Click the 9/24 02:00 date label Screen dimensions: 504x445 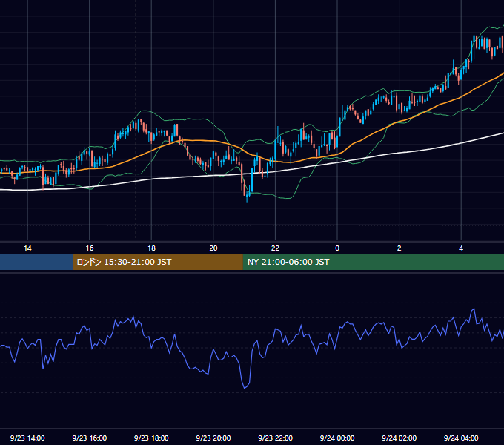click(399, 438)
